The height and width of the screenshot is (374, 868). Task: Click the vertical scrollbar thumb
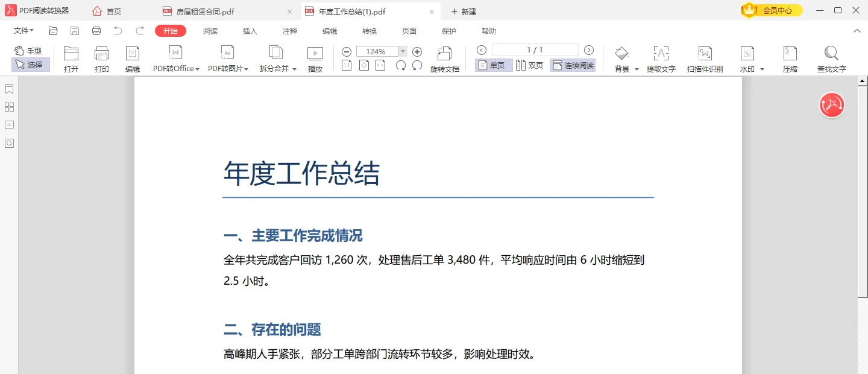[863, 192]
